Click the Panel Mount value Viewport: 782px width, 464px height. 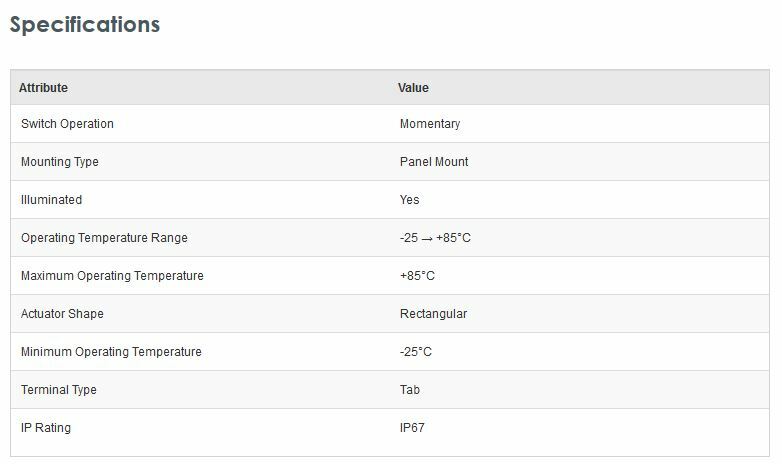(434, 162)
